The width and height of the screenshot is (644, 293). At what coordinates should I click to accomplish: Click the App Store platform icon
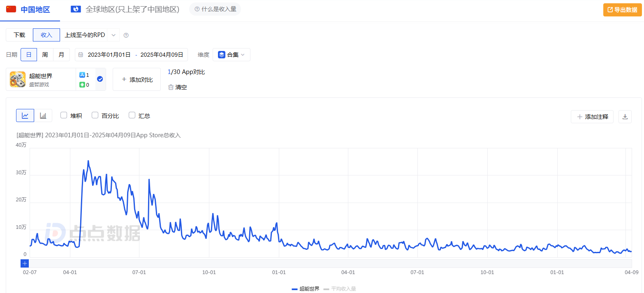82,75
